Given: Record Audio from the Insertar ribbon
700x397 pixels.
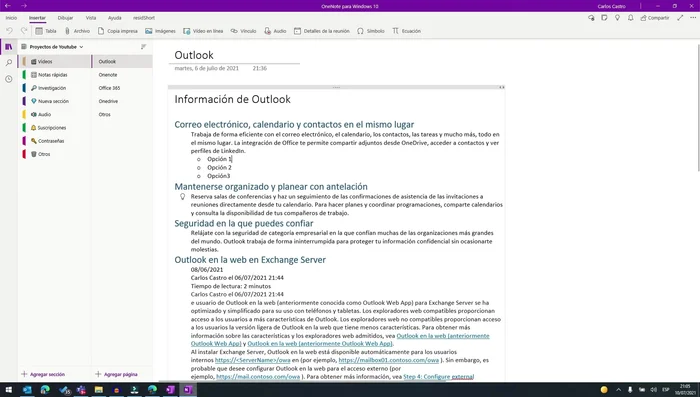Looking at the screenshot, I should pyautogui.click(x=275, y=31).
